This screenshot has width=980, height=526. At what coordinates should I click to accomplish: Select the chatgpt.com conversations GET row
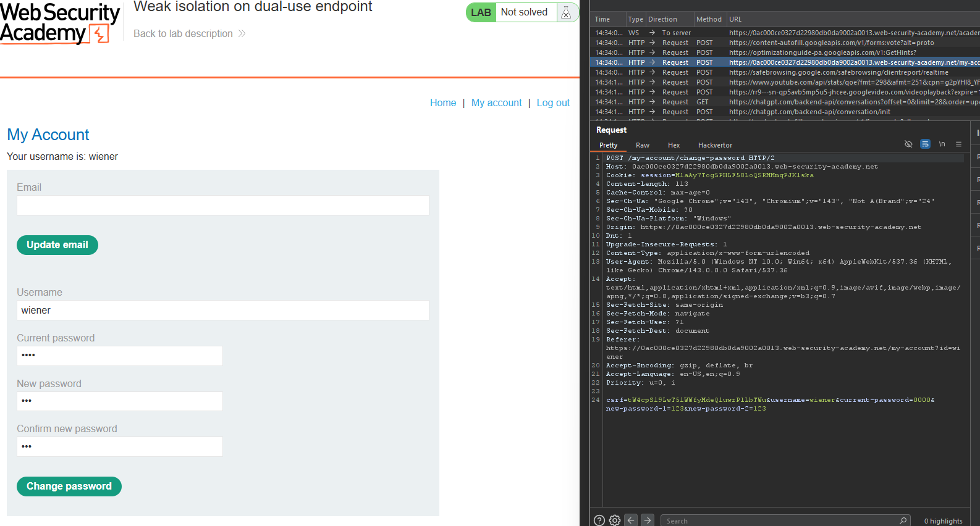coord(785,102)
